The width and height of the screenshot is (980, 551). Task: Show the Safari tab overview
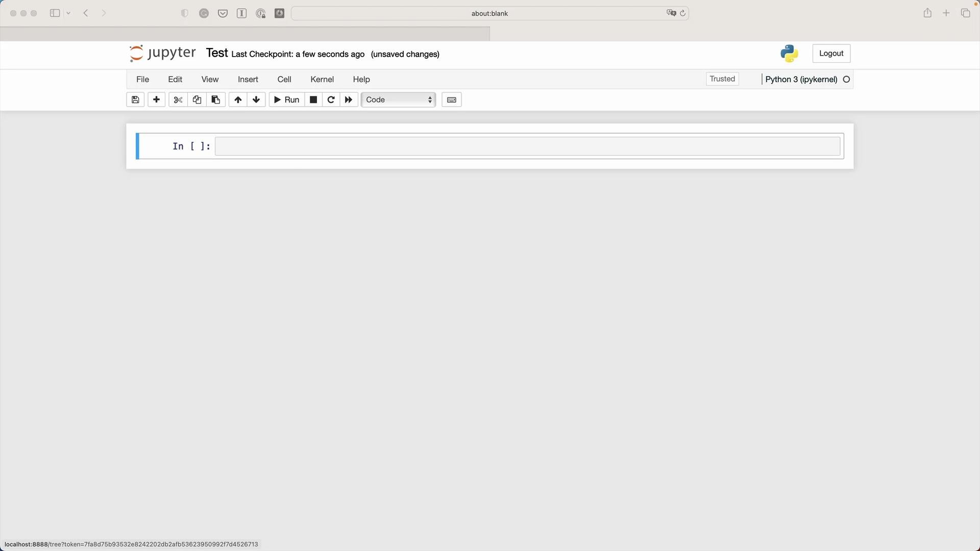point(965,13)
